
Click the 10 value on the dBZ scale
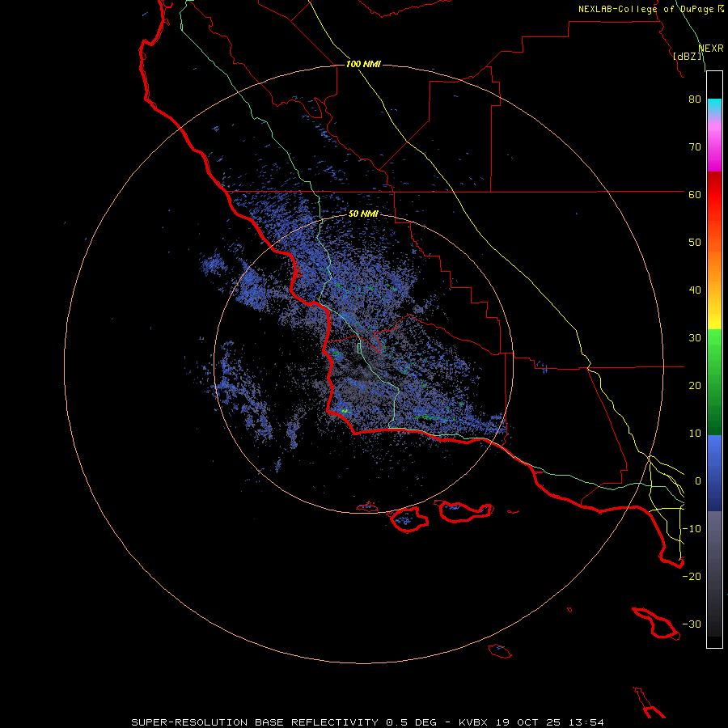click(x=695, y=434)
